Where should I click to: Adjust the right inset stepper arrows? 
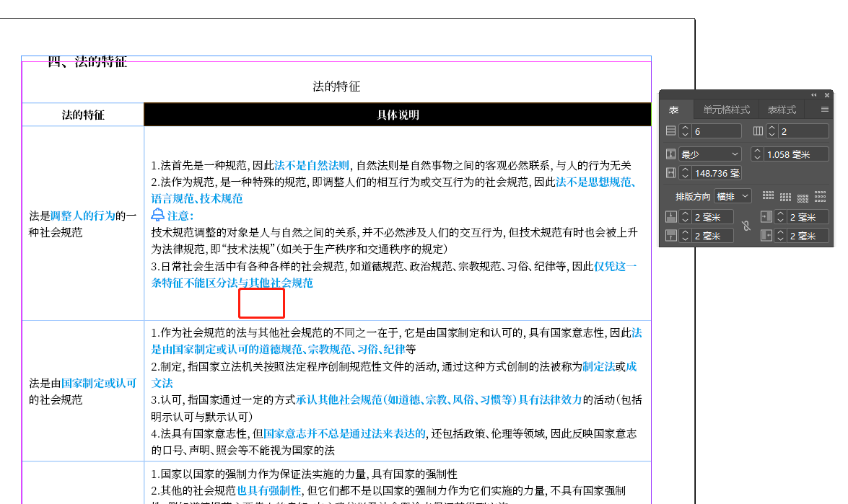780,236
